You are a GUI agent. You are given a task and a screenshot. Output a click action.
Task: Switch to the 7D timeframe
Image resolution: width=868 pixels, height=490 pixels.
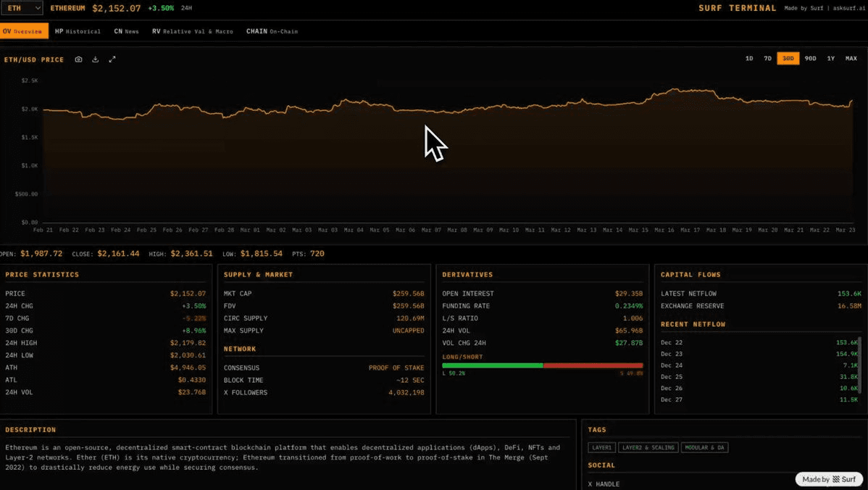[767, 58]
